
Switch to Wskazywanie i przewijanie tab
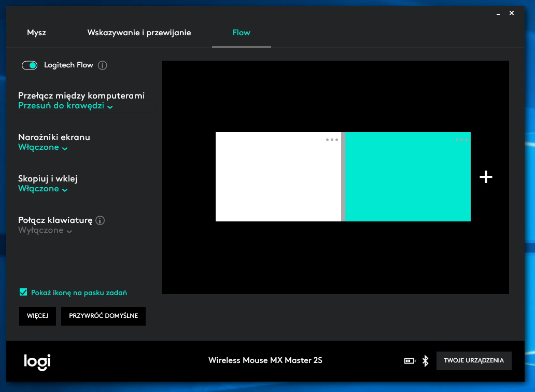click(x=139, y=33)
